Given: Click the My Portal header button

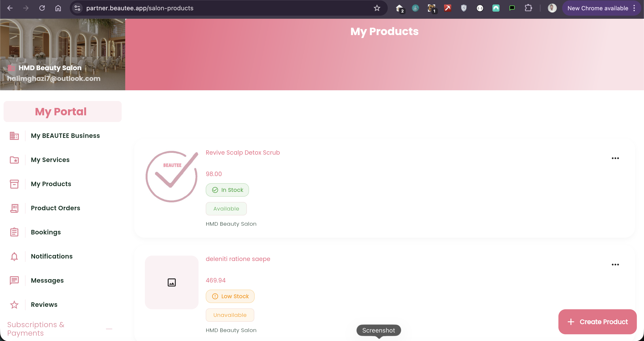Looking at the screenshot, I should click(63, 112).
